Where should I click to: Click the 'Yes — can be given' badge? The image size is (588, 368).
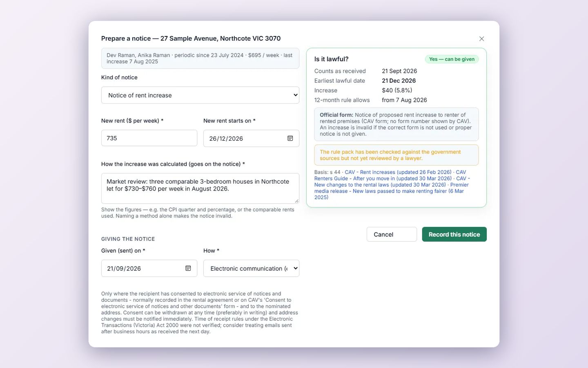[x=452, y=59]
